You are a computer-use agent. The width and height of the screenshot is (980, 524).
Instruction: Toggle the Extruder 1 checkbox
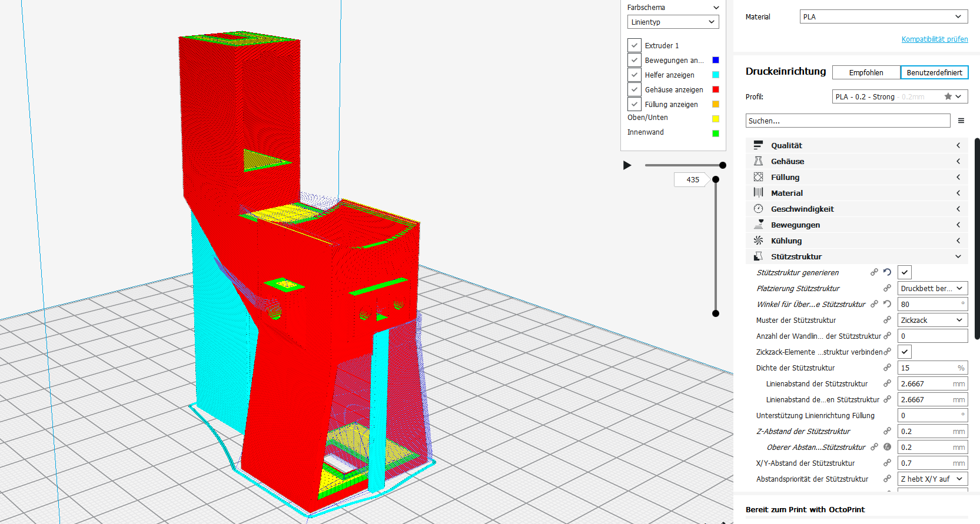pyautogui.click(x=634, y=45)
